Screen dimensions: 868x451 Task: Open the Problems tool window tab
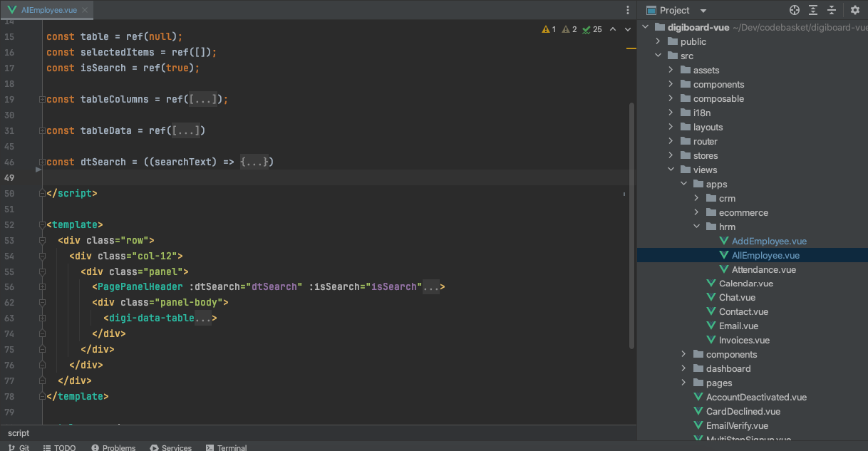(114, 447)
